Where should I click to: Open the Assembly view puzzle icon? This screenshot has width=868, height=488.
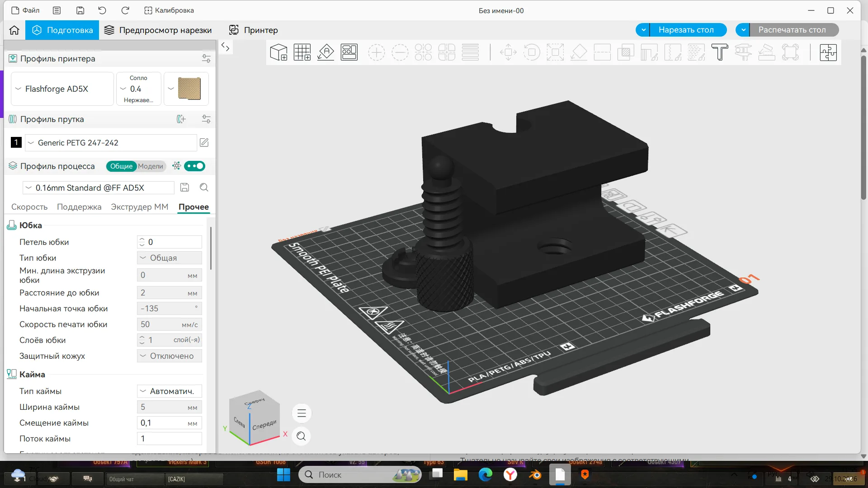(828, 52)
